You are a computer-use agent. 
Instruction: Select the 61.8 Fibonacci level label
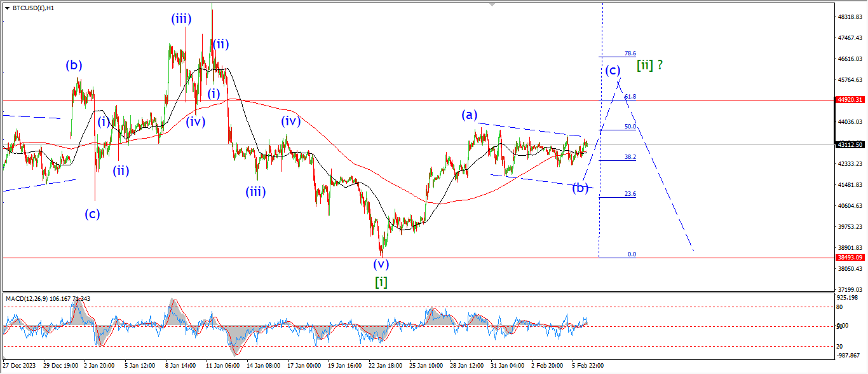click(x=630, y=97)
